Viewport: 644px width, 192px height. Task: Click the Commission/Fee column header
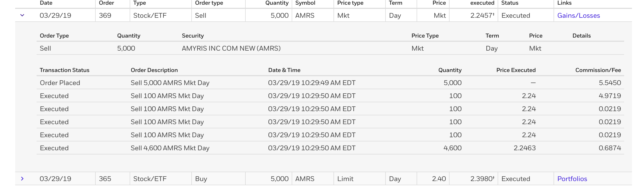[598, 70]
